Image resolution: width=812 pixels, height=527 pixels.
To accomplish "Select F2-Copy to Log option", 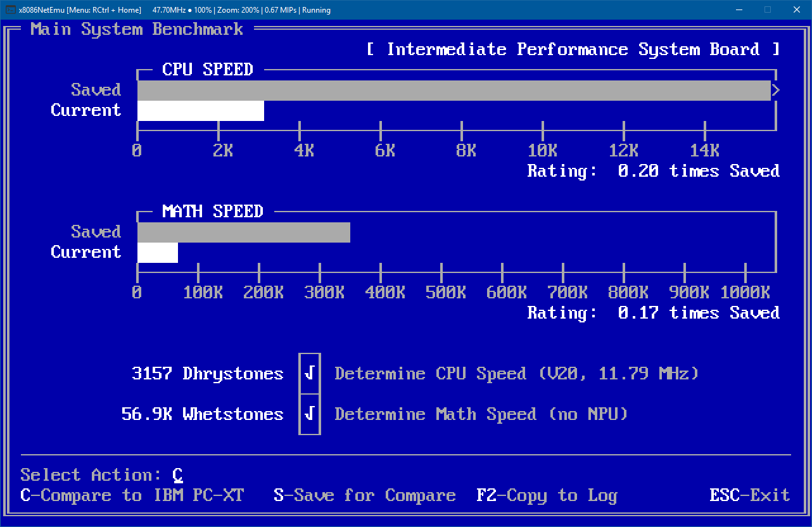I will pos(547,495).
